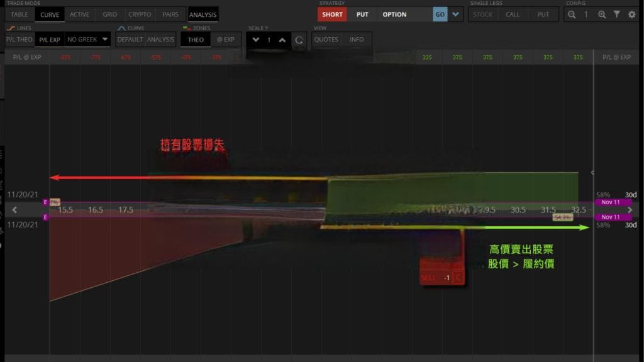This screenshot has width=644, height=362.
Task: Select the lower Nov 11 expiration tag
Action: pos(613,217)
